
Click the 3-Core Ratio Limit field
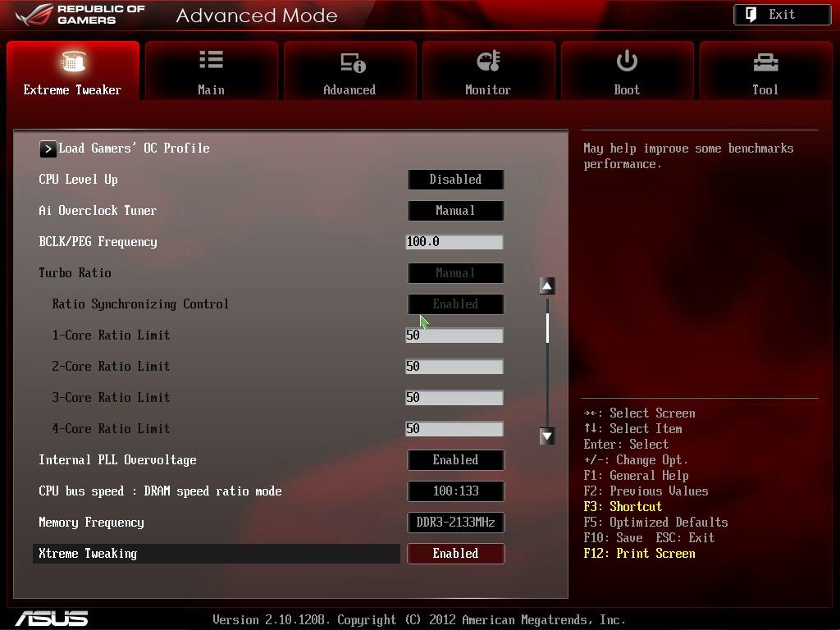454,398
